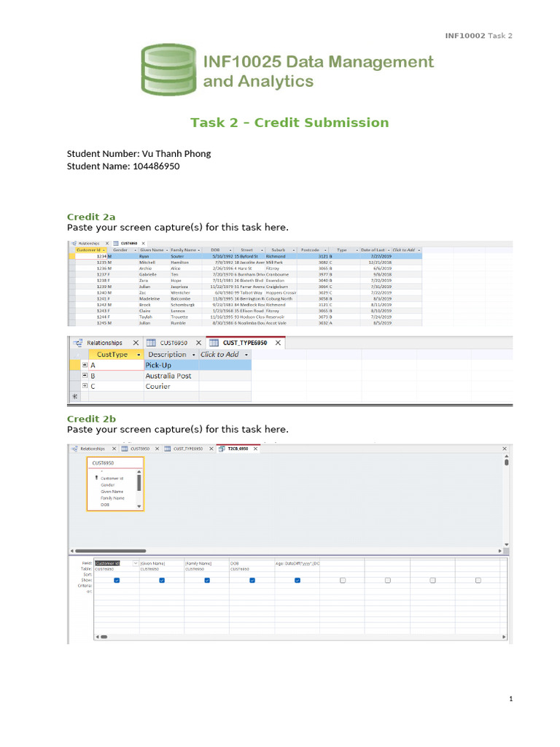The height and width of the screenshot is (747, 560).
Task: Click the query icon on the T2CB_6950 tab
Action: coord(222,449)
